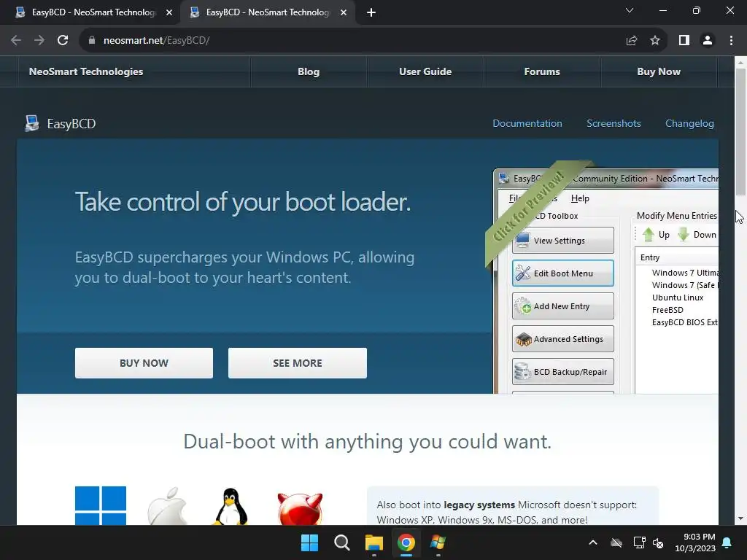The width and height of the screenshot is (747, 560).
Task: Click the red FreeBSD daemon icon
Action: click(300, 508)
